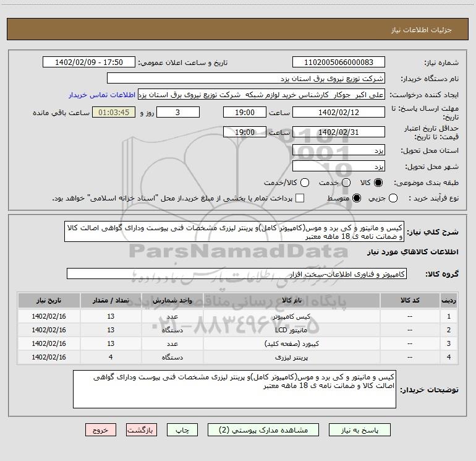476x461 pixels.
Task: Click the remaining time counter 01:03:45
Action: 114,112
